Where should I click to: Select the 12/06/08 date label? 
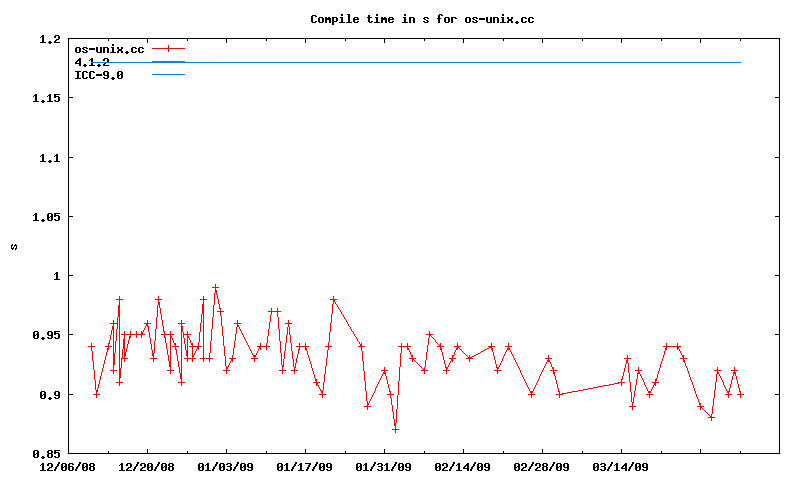(x=68, y=467)
